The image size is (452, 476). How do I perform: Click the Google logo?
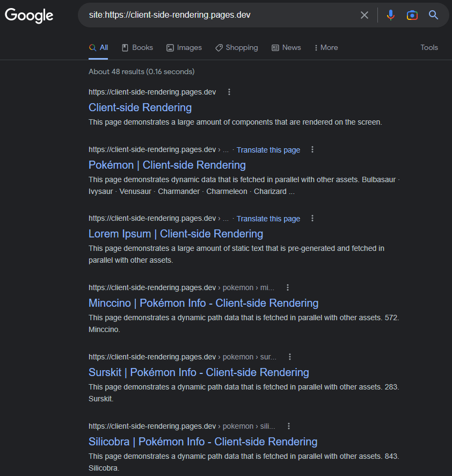28,16
